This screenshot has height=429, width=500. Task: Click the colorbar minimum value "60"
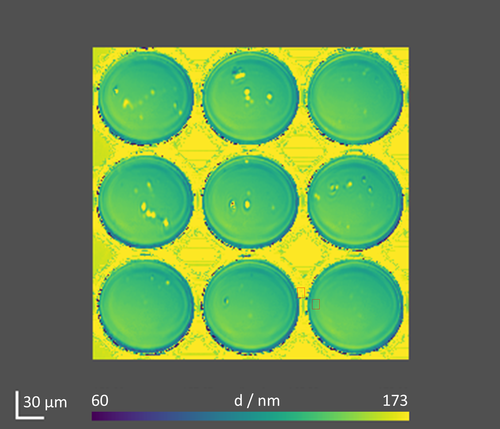tap(100, 401)
